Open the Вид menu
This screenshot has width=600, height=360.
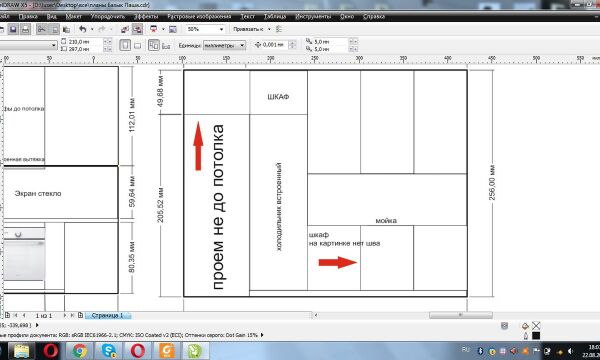(x=52, y=16)
